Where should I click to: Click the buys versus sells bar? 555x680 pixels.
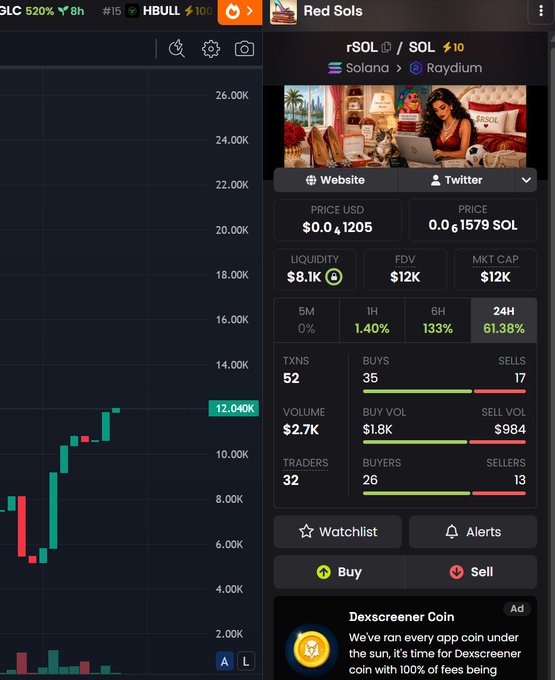coord(444,392)
